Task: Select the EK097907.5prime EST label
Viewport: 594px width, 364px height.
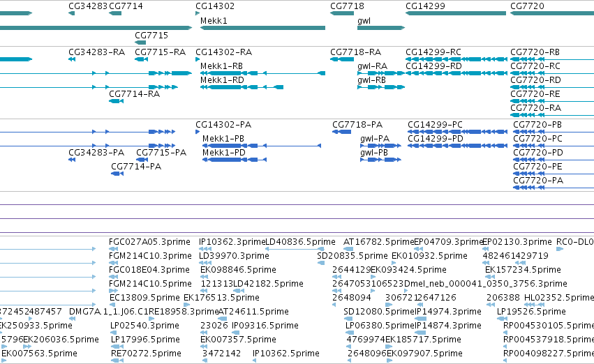Action: pyautogui.click(x=424, y=354)
